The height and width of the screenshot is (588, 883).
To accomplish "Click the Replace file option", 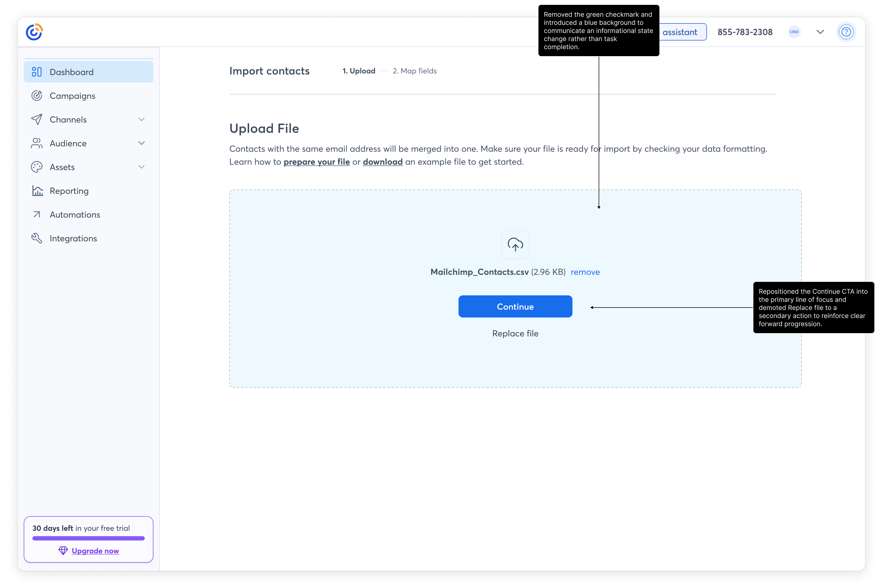I will [x=515, y=333].
